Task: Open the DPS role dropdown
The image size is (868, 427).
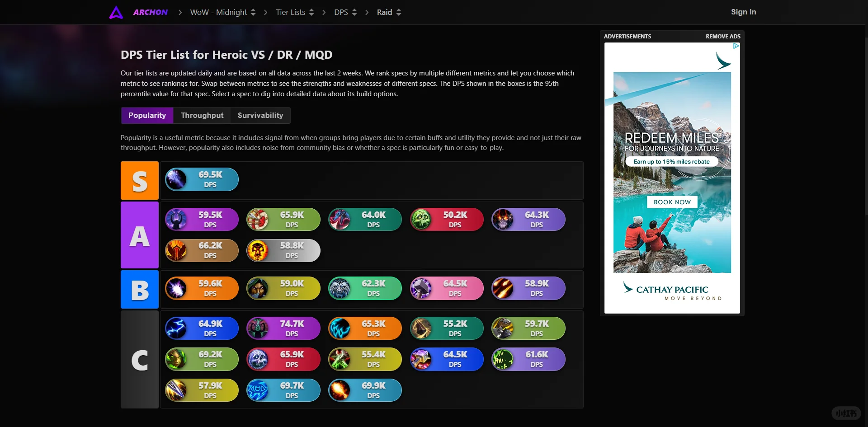Action: click(345, 12)
